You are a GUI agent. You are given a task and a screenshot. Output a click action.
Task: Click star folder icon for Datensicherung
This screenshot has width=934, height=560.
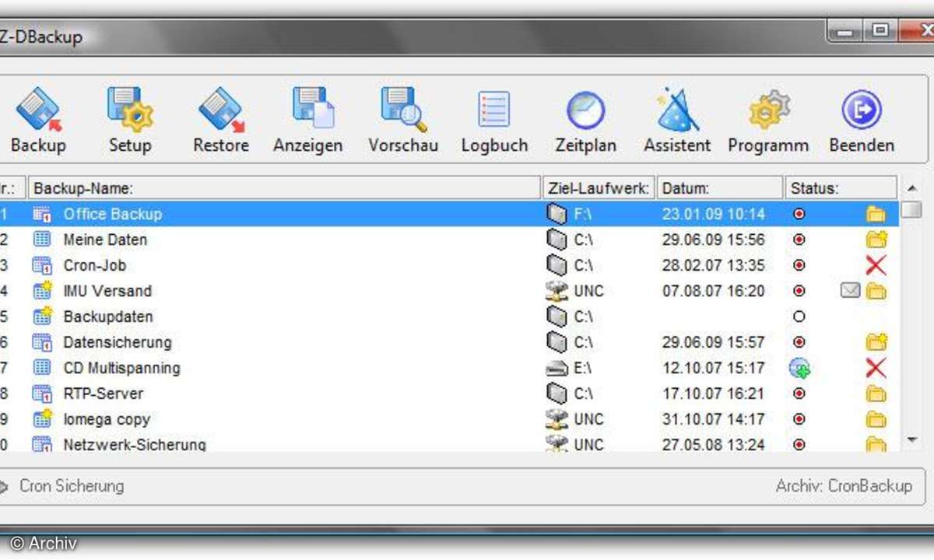(x=876, y=342)
